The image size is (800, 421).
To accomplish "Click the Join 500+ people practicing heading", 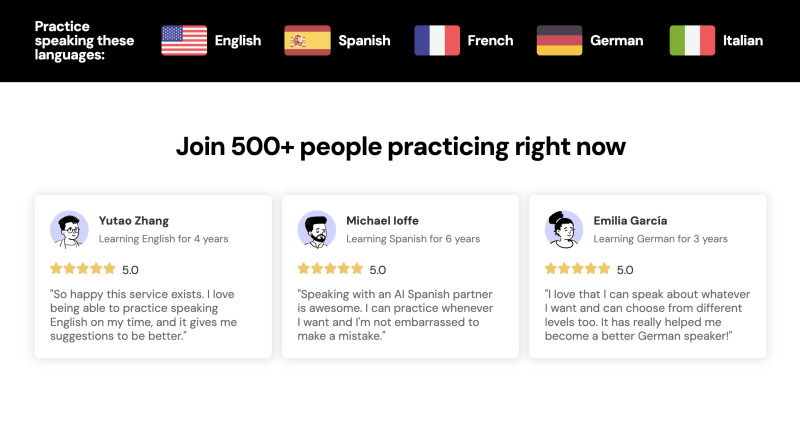I will coord(401,147).
